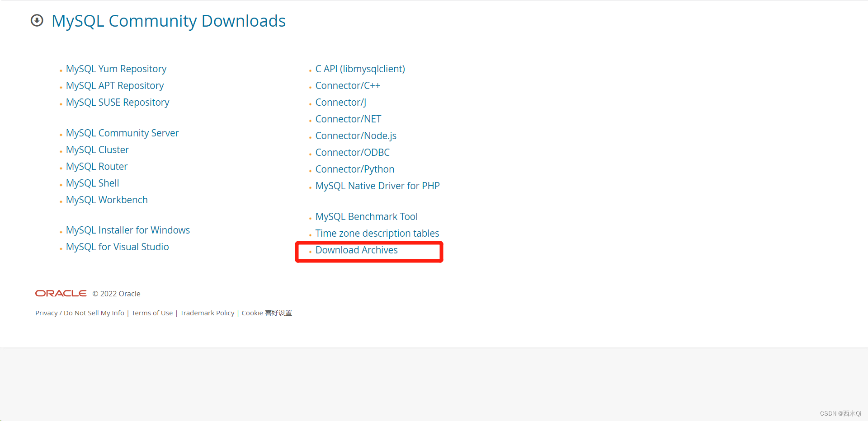Open Time zone description tables link
The width and height of the screenshot is (868, 421).
point(377,234)
